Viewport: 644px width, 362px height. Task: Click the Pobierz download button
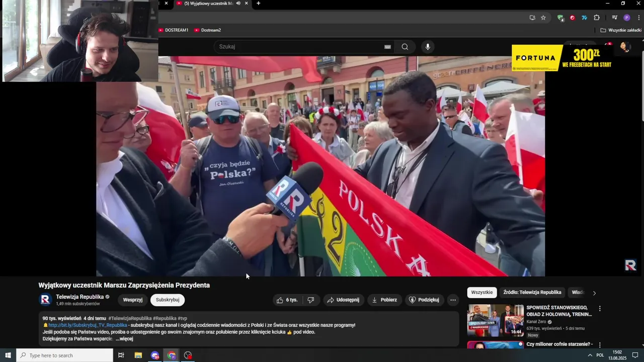tap(384, 300)
